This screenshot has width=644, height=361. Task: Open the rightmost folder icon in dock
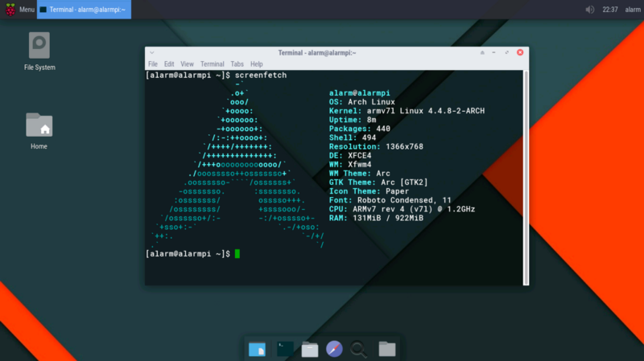tap(387, 349)
